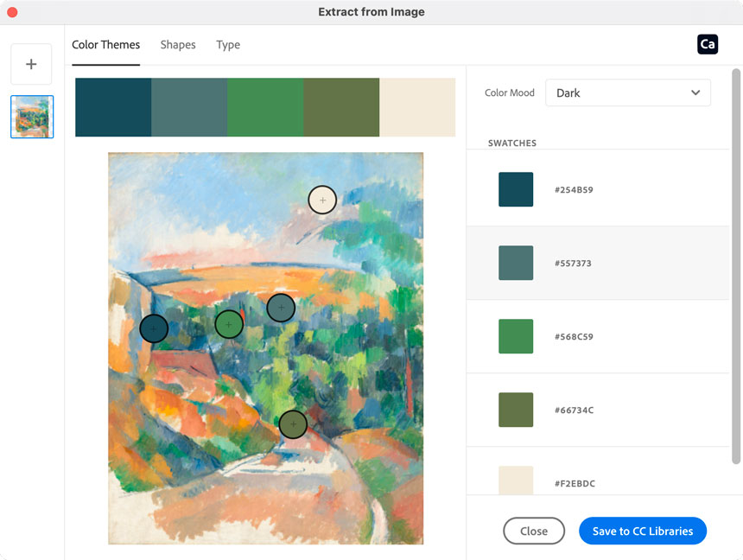Switch to the Type tab
This screenshot has width=743, height=560.
[x=228, y=45]
